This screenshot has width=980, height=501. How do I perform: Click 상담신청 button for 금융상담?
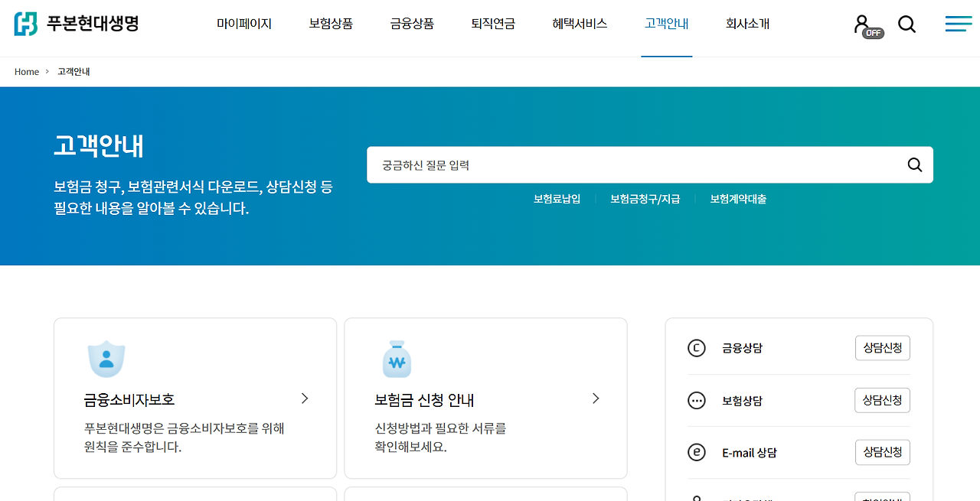[x=883, y=348]
